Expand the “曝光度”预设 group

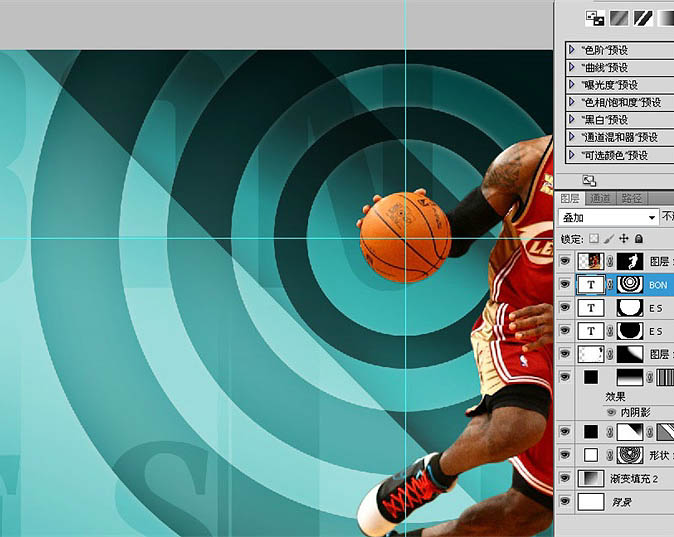572,84
